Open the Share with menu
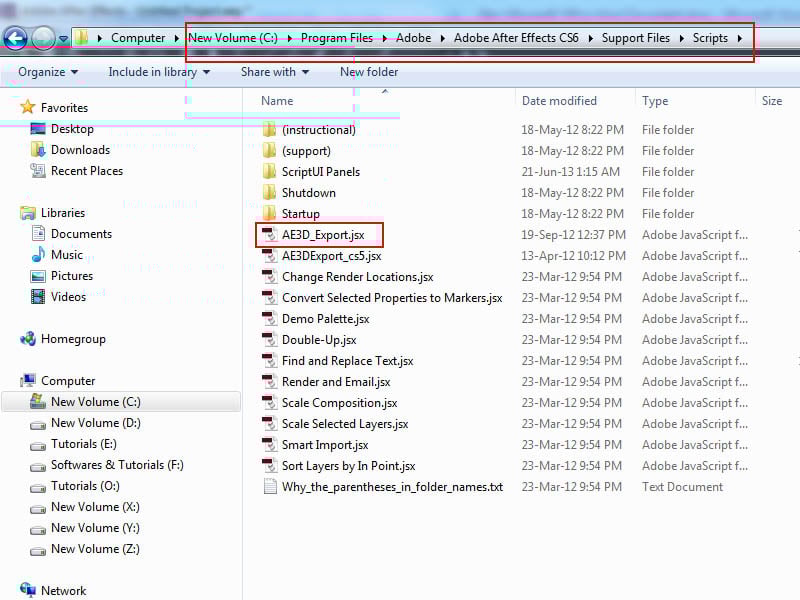 click(x=275, y=72)
